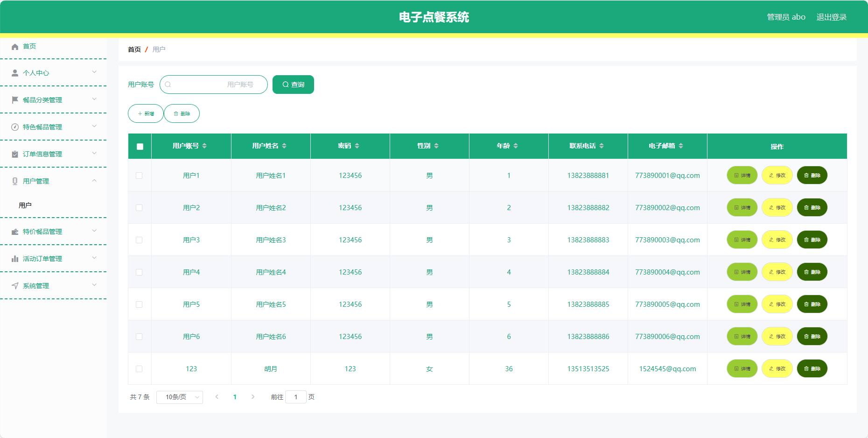Click 退出登录 logout link
The image size is (868, 438).
click(x=831, y=17)
